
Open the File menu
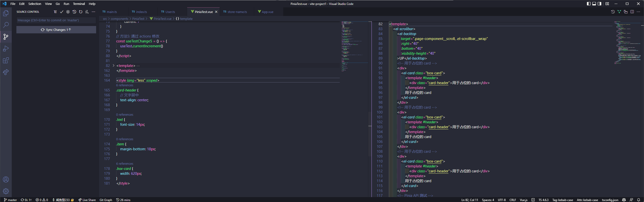click(x=13, y=4)
